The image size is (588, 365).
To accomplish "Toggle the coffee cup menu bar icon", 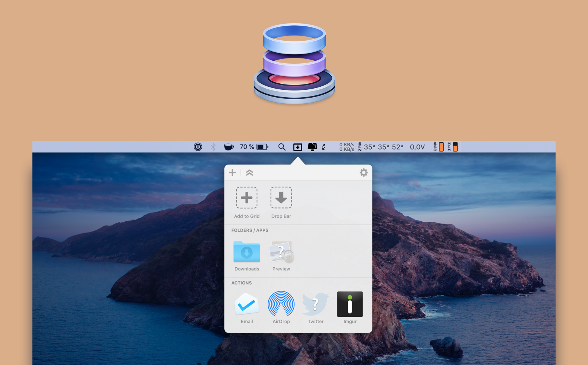I will click(229, 147).
